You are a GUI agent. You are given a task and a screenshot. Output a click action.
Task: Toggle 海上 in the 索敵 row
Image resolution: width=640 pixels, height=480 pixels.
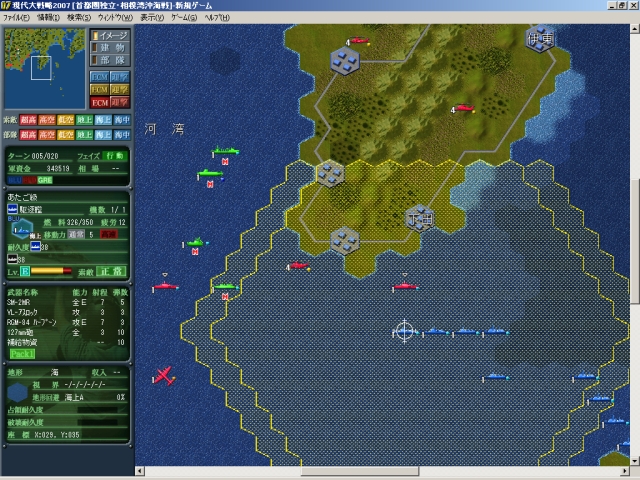pos(103,120)
